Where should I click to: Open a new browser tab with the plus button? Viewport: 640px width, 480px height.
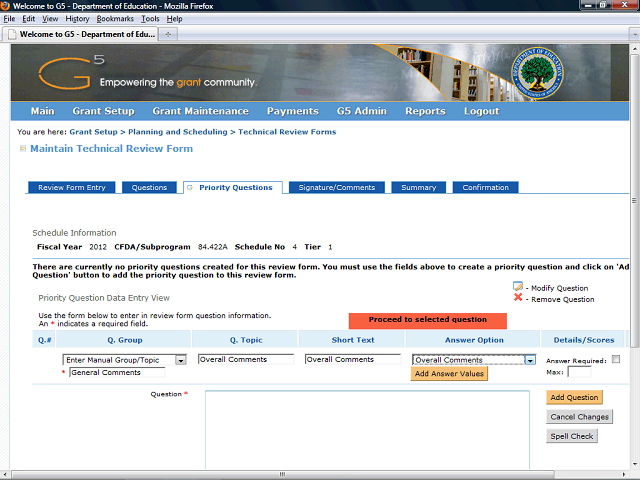168,34
